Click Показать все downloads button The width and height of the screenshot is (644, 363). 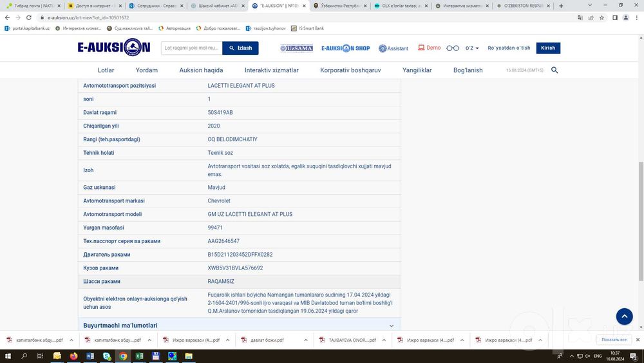click(614, 340)
